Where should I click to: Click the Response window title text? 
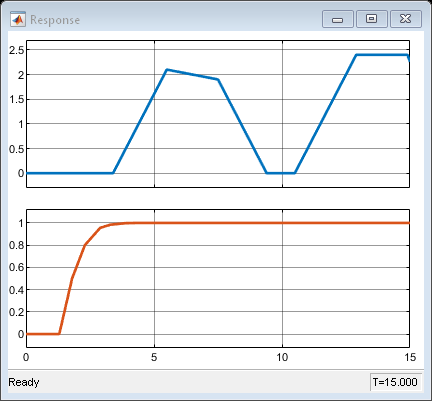55,20
